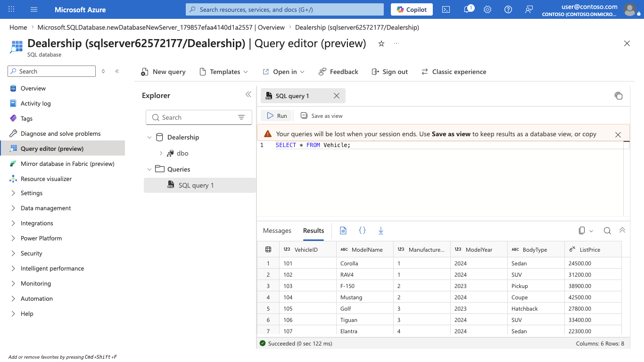
Task: Click the user account avatar
Action: [629, 9]
